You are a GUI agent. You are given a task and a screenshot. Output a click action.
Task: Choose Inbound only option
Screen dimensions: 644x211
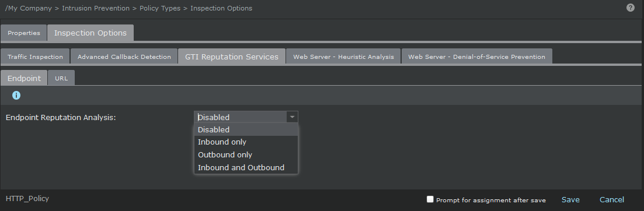point(246,142)
